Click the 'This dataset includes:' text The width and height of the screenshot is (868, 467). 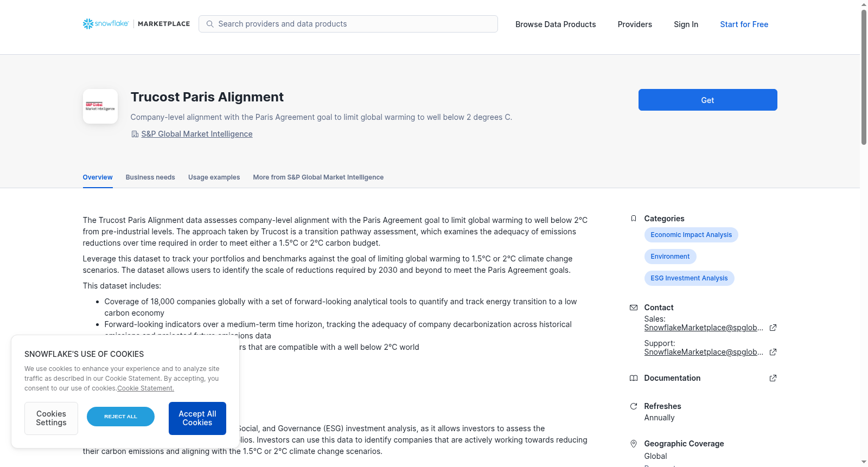(122, 286)
